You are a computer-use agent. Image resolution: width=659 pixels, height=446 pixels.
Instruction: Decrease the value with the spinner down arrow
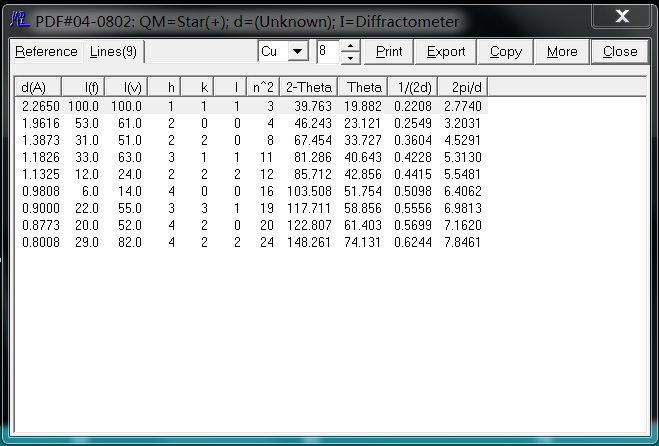pyautogui.click(x=351, y=58)
